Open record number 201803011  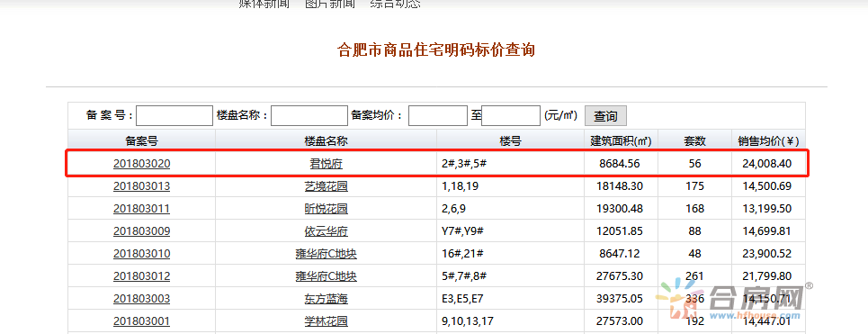(x=142, y=209)
